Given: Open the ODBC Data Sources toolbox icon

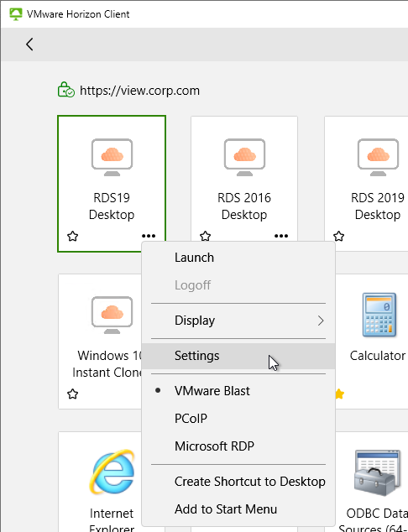Looking at the screenshot, I should click(x=376, y=472).
